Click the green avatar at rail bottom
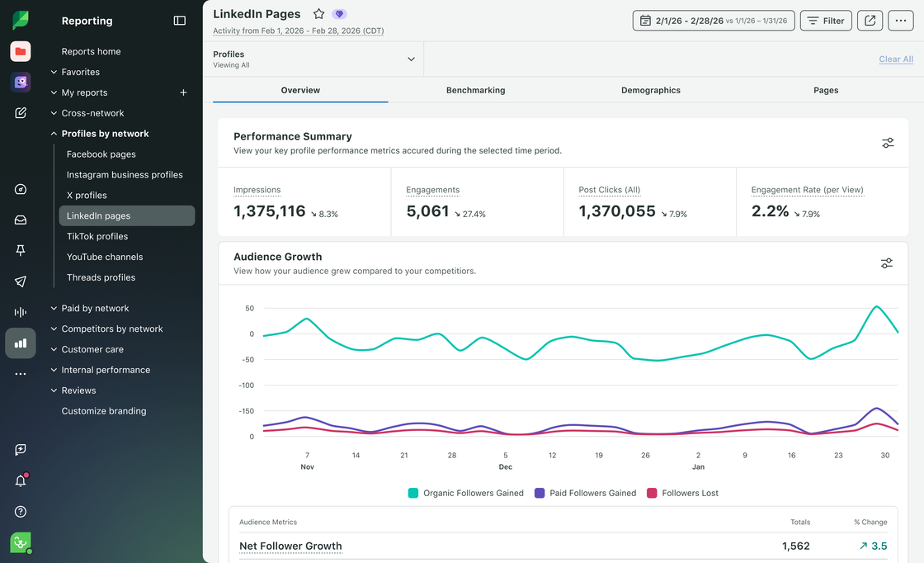924x563 pixels. [x=21, y=542]
